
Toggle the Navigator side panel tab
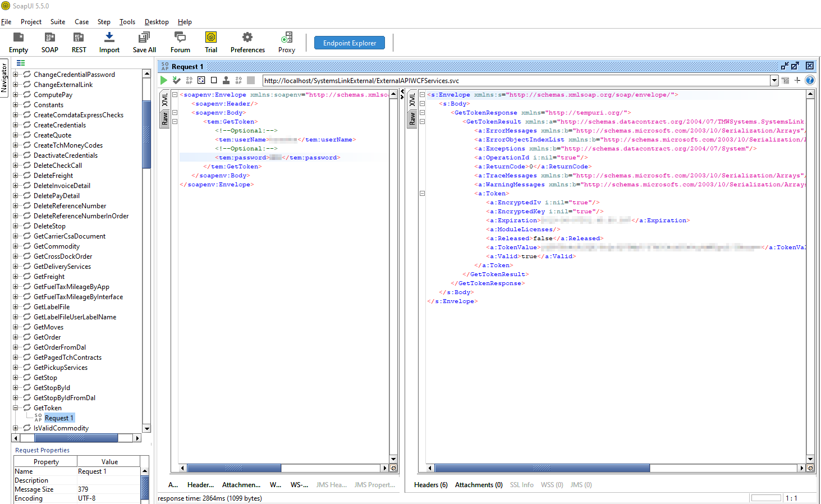tap(4, 77)
